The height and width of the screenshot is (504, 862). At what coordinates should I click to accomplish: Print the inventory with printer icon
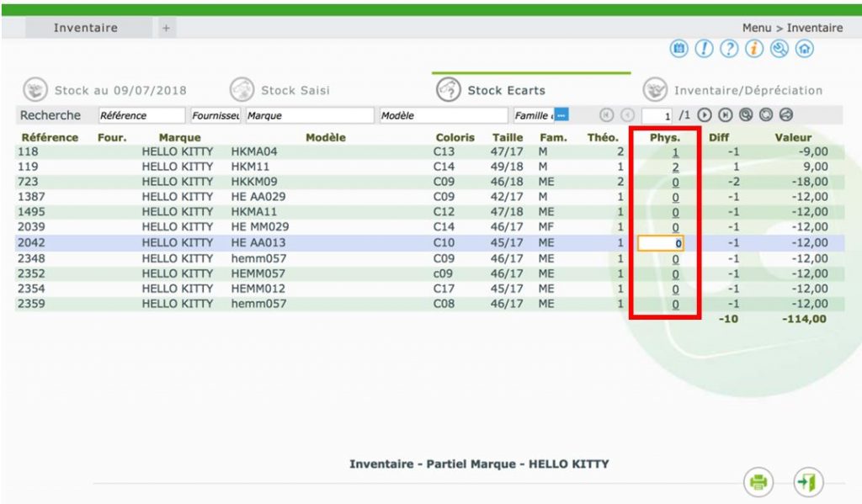(x=758, y=482)
